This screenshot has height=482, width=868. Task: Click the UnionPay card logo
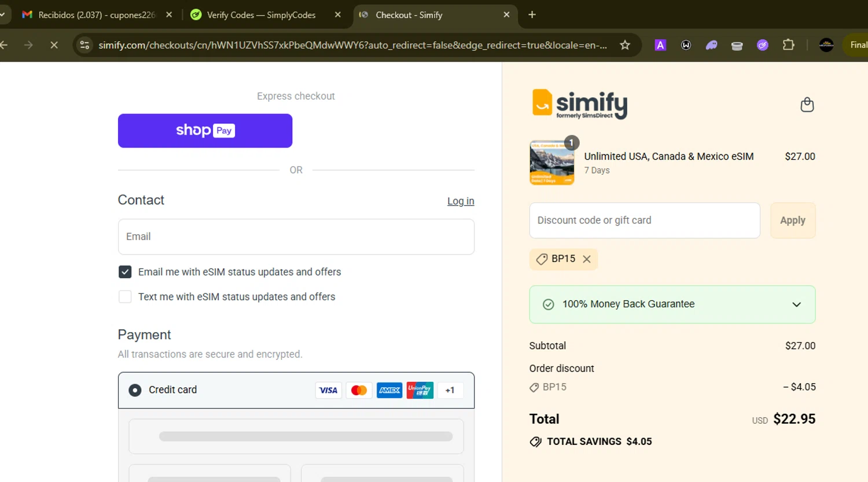420,390
